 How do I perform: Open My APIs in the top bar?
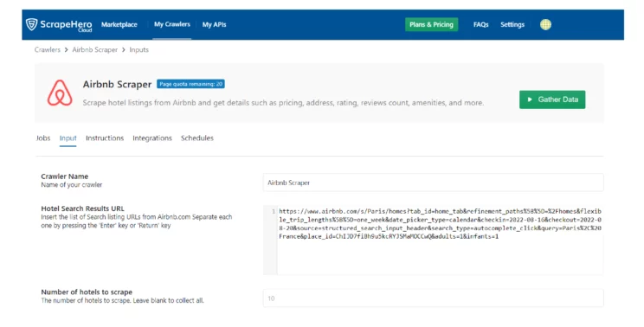point(214,24)
